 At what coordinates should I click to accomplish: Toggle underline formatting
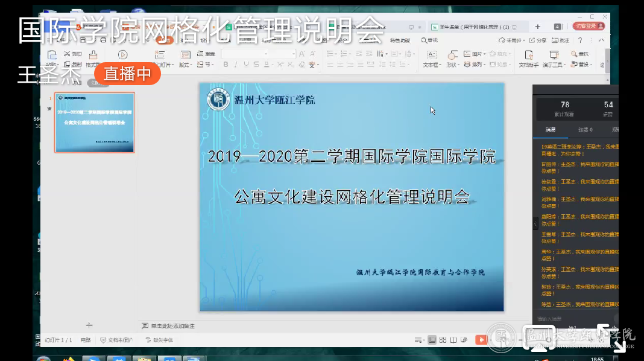click(246, 65)
